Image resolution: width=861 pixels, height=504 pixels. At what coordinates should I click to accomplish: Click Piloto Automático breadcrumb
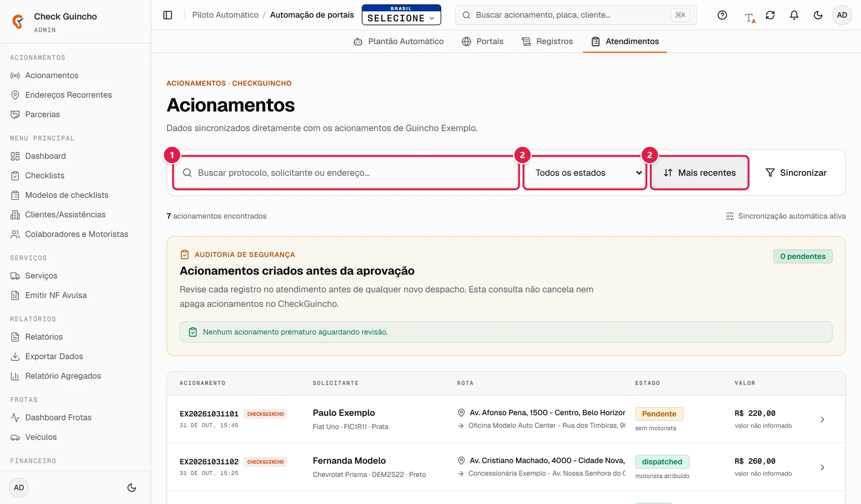click(x=225, y=15)
